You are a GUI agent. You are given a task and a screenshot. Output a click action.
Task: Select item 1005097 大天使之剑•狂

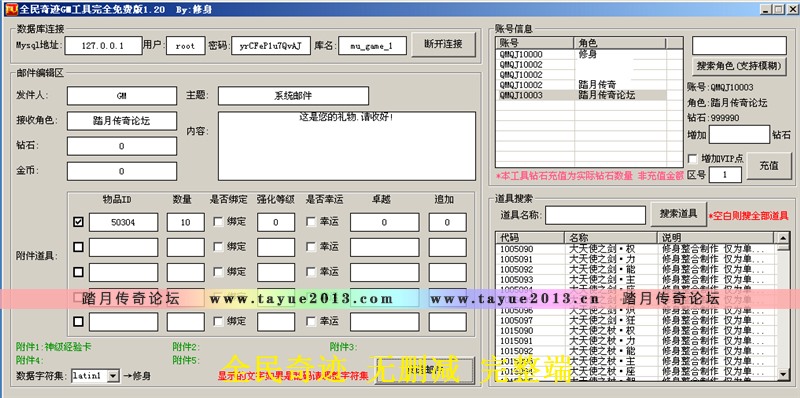(x=636, y=320)
